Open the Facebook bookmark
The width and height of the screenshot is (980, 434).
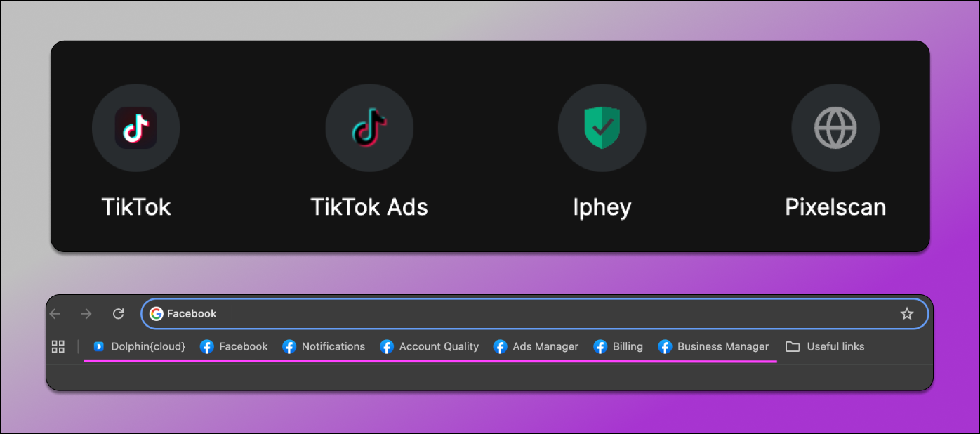tap(234, 346)
